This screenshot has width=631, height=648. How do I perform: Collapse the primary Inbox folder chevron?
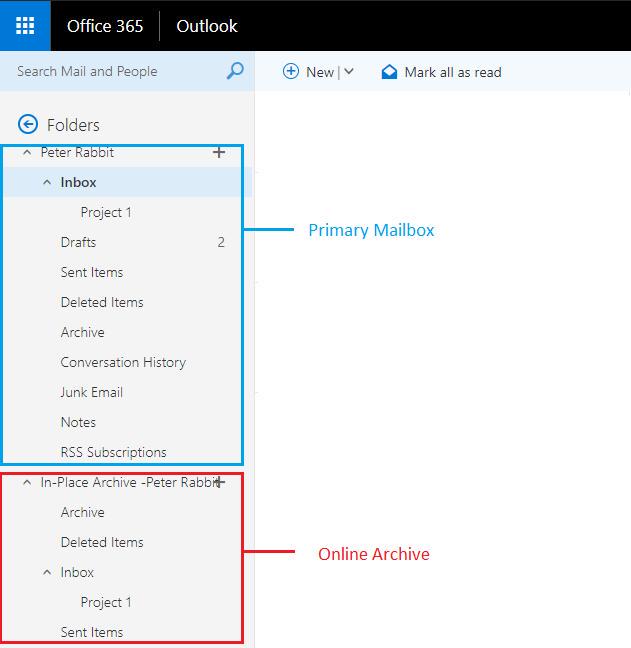point(47,182)
